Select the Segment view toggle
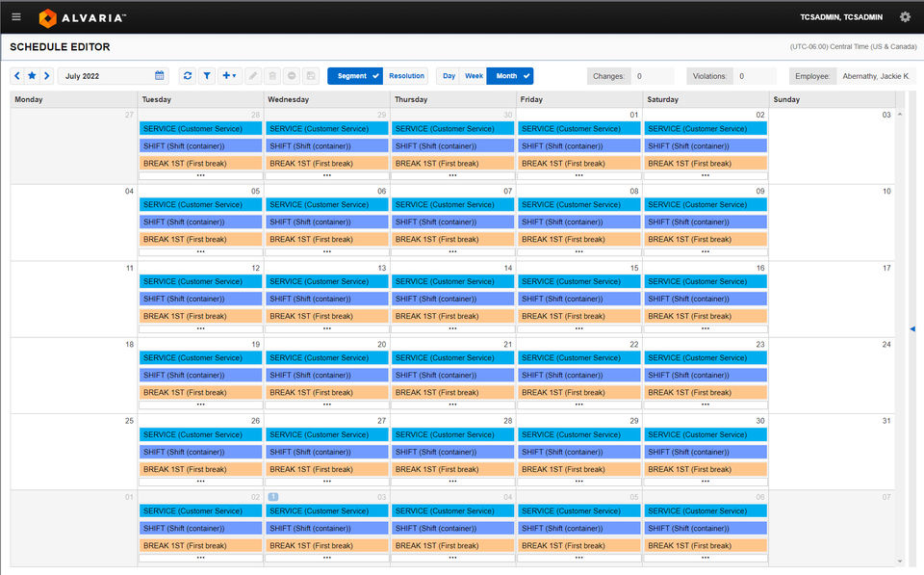 (355, 75)
